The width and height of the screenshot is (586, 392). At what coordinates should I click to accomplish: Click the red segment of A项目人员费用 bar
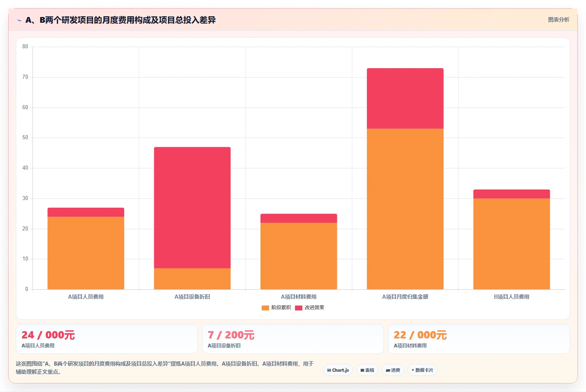pyautogui.click(x=86, y=212)
